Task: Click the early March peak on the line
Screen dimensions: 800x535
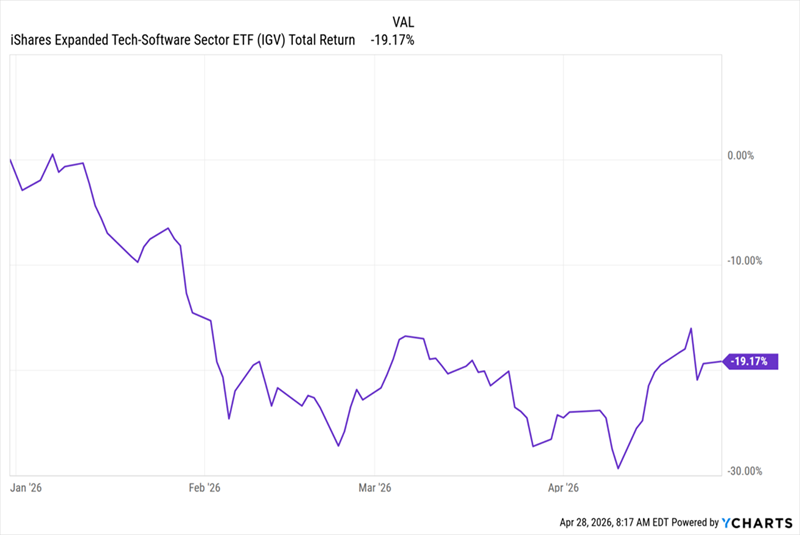Action: coord(403,337)
